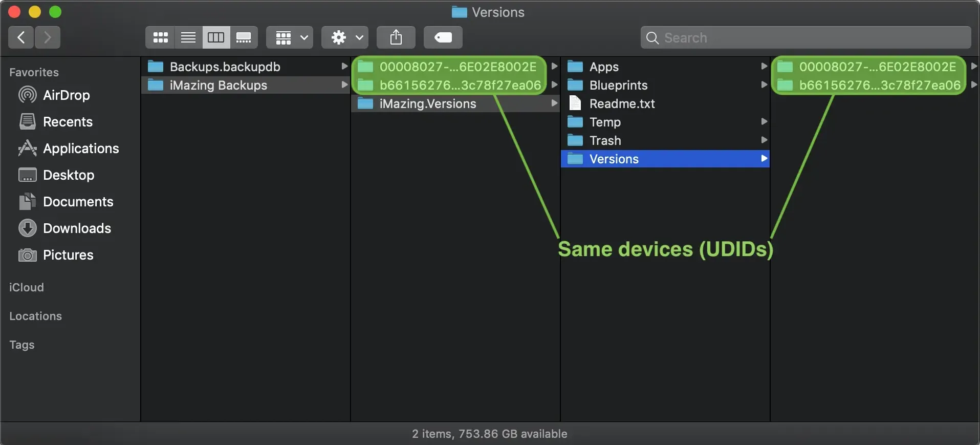Click the Locations sidebar heading
Image resolution: width=980 pixels, height=445 pixels.
pos(35,316)
